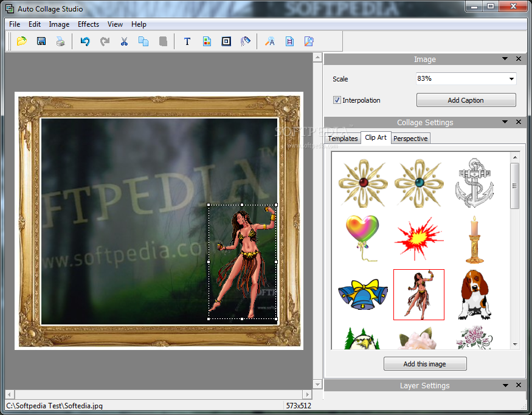
Task: Add text with the T tool
Action: [187, 41]
